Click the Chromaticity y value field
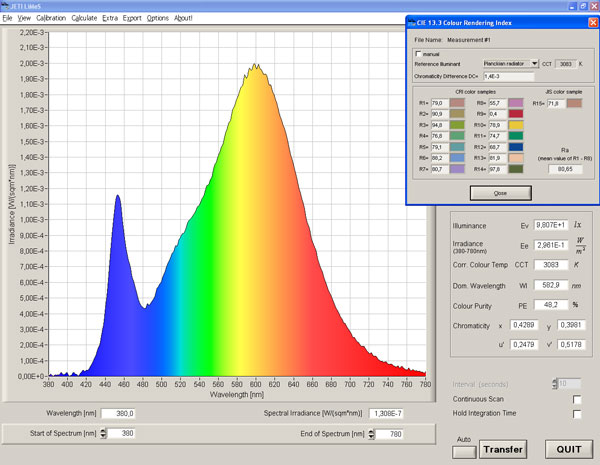The width and height of the screenshot is (600, 465). (x=571, y=325)
